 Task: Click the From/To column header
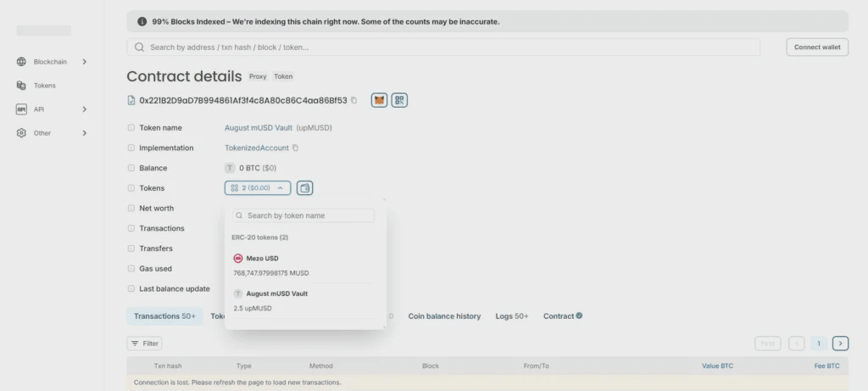(537, 366)
